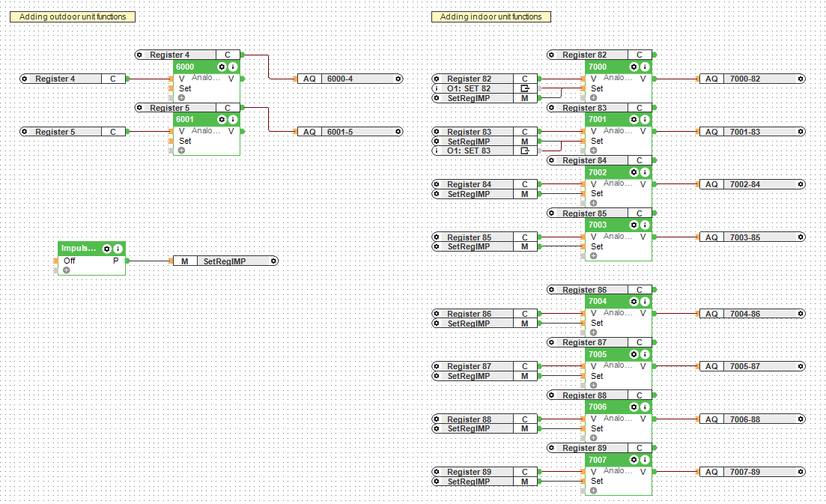The height and width of the screenshot is (504, 826).
Task: Select the 'Adding indoor unit functions' note
Action: (491, 17)
